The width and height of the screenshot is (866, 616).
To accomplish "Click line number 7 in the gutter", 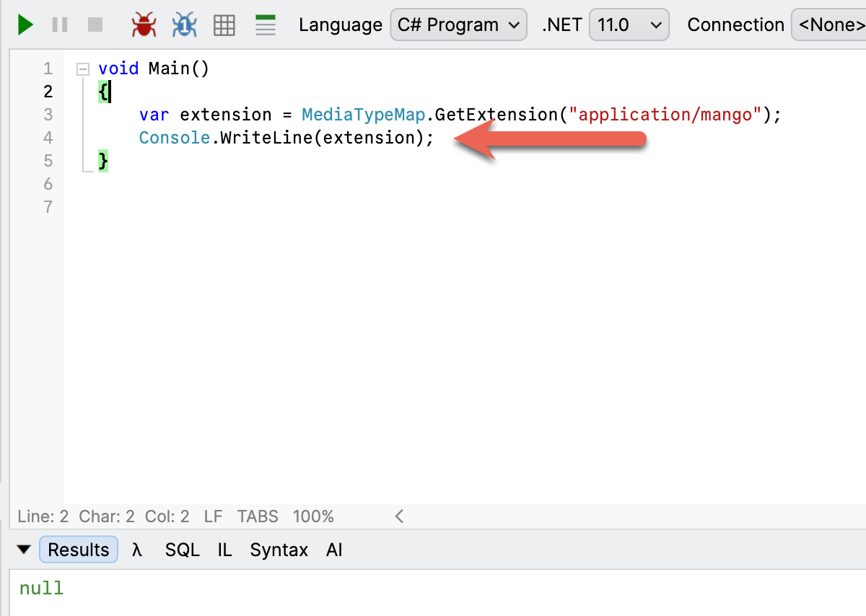I will pyautogui.click(x=48, y=207).
